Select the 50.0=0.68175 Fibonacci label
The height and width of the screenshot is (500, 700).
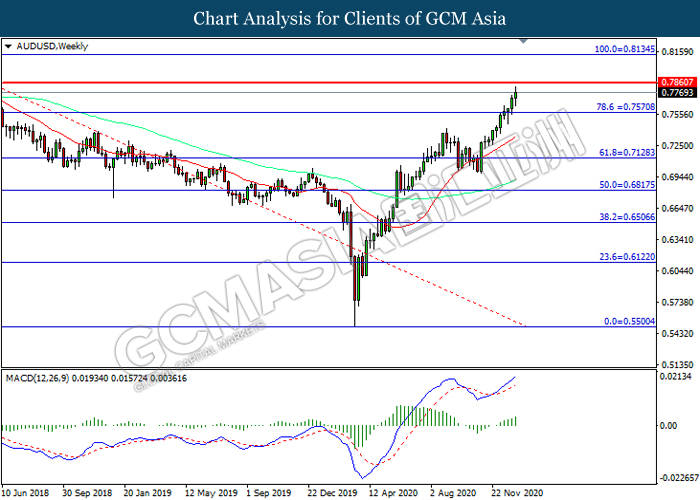(x=627, y=184)
